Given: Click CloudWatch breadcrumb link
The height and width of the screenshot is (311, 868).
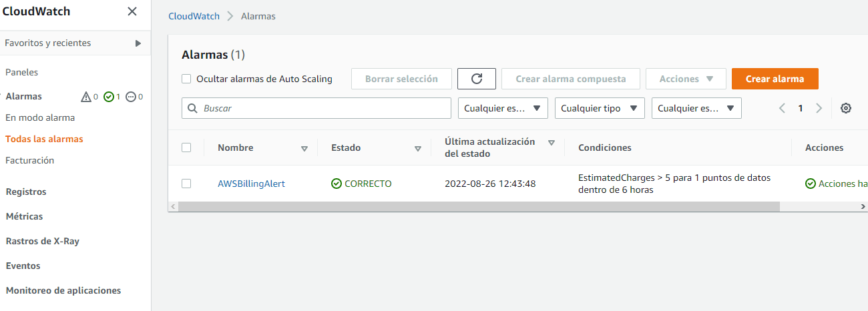Looking at the screenshot, I should click(x=194, y=16).
